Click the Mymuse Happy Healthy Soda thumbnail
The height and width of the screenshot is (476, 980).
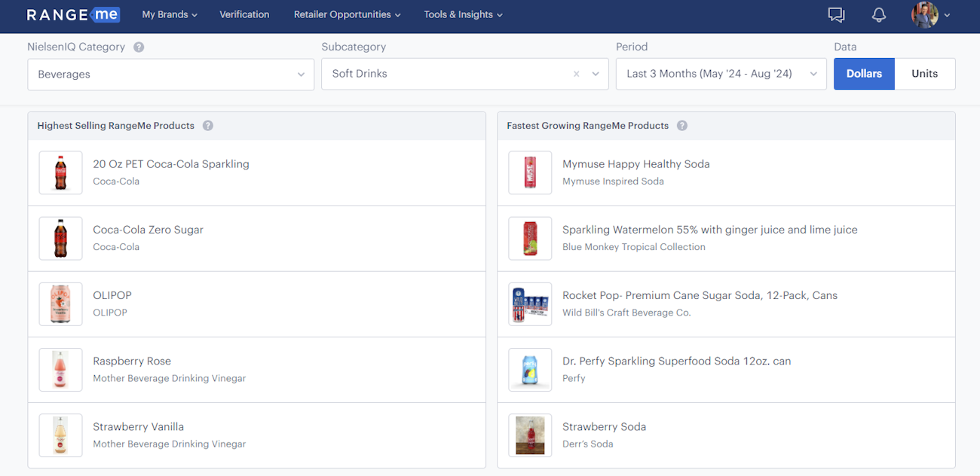pyautogui.click(x=530, y=173)
